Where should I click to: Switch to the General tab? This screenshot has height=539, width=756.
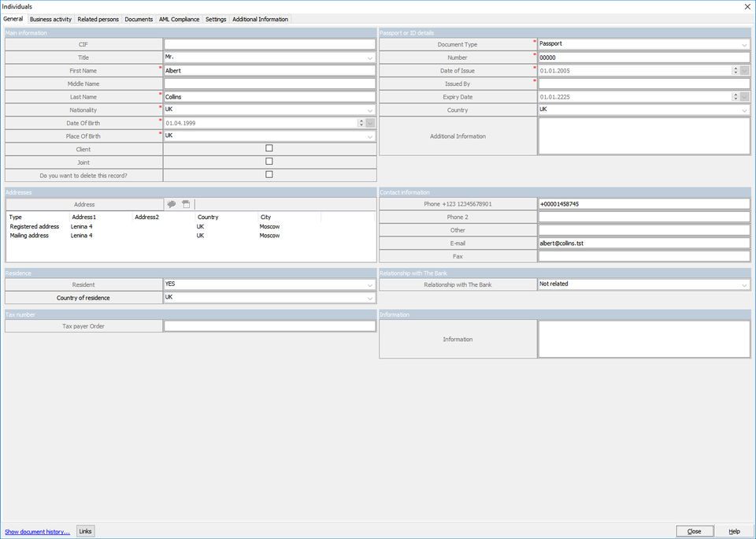(13, 19)
